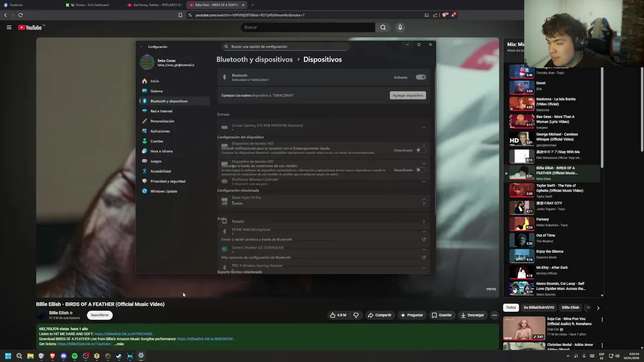
Task: Open the Settings gear in the taskbar
Action: (x=141, y=356)
